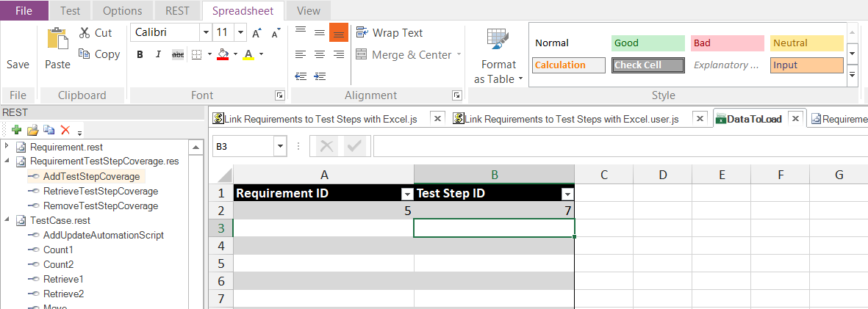This screenshot has width=868, height=309.
Task: Click the Cut scissors icon
Action: tap(85, 33)
